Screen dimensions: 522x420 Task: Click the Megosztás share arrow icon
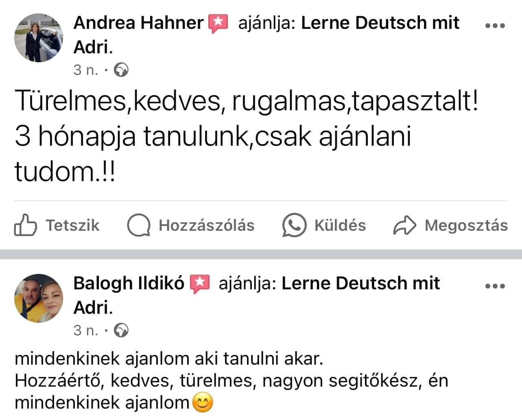(404, 225)
